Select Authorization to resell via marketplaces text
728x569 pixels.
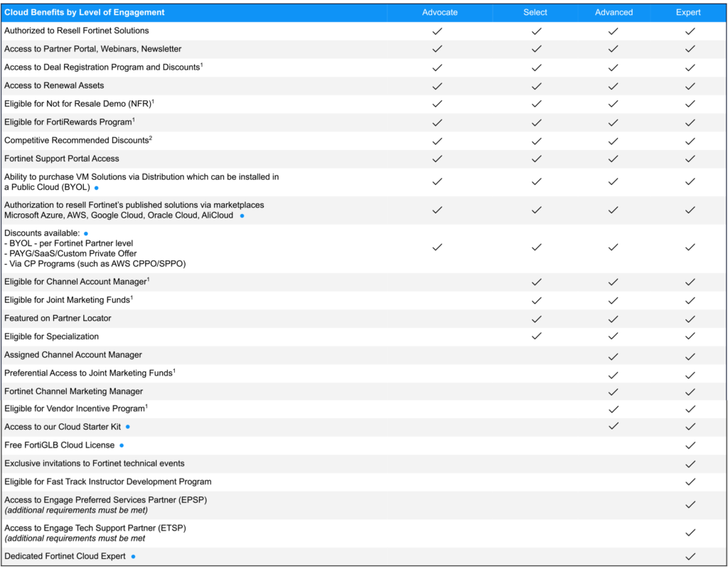[x=134, y=210]
